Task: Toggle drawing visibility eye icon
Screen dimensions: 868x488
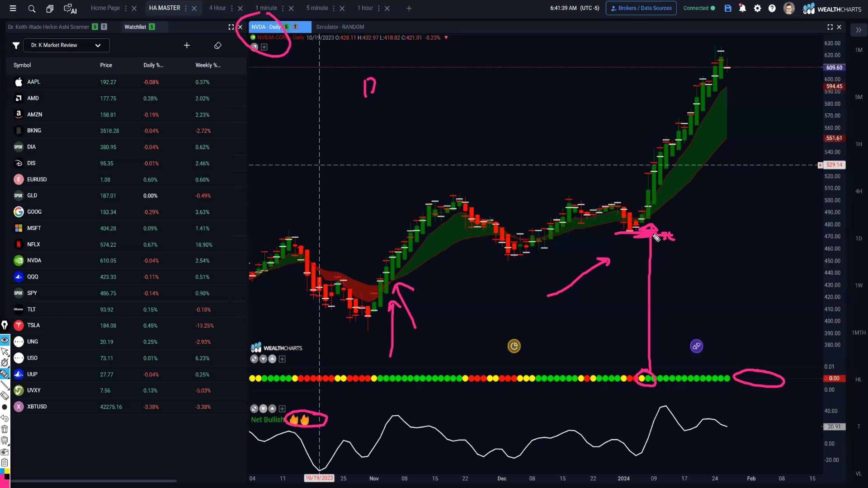Action: 5,340
